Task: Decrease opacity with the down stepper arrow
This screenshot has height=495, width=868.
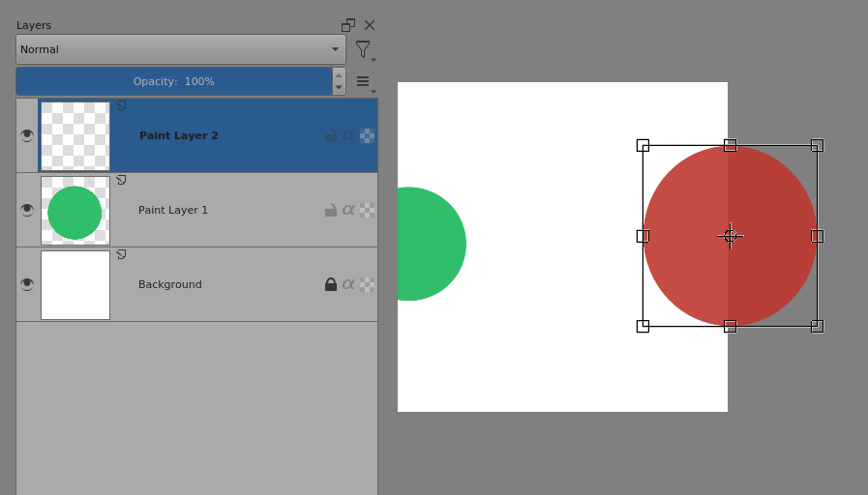Action: tap(339, 88)
